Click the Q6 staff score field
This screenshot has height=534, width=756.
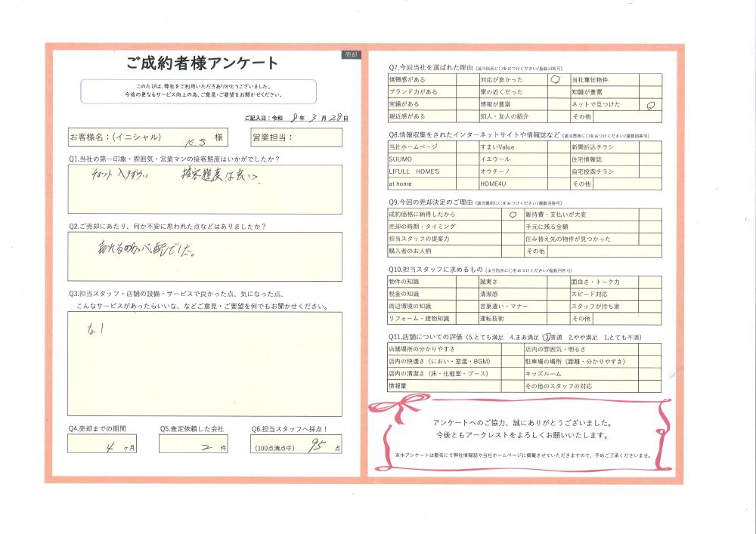pos(296,444)
